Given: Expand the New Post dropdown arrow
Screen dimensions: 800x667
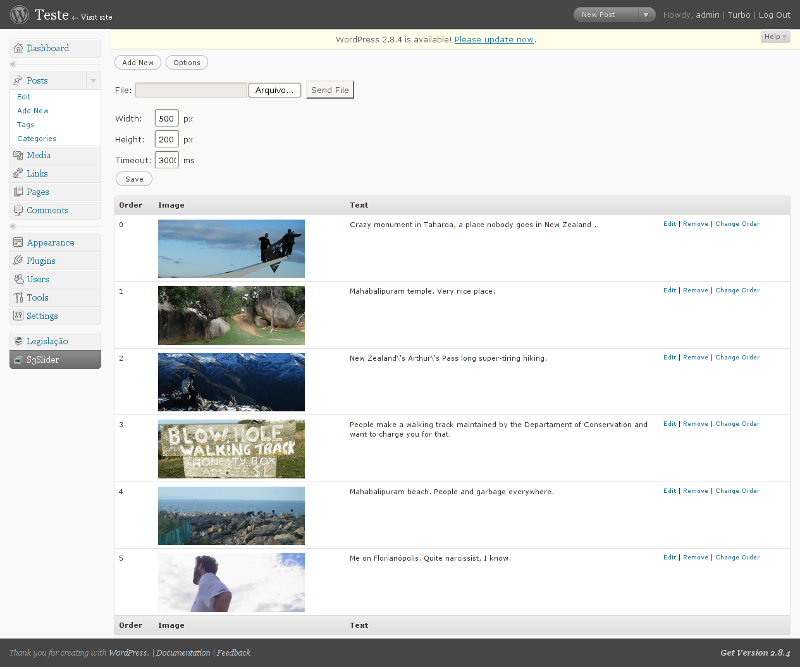Looking at the screenshot, I should click(646, 15).
